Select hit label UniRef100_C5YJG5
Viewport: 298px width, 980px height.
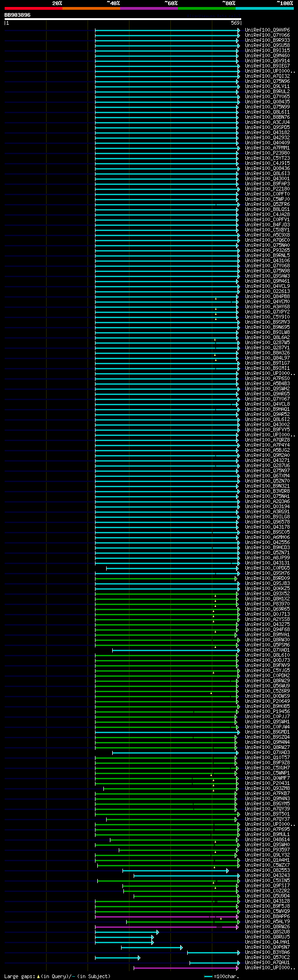[x=267, y=671]
